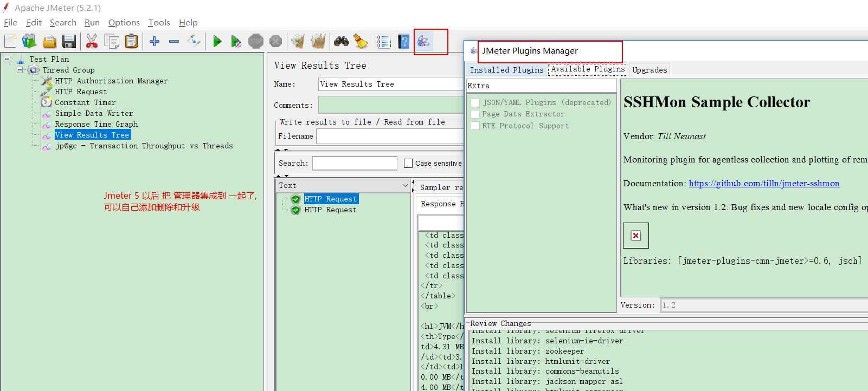Click the Name field of View Results Tree
The height and width of the screenshot is (391, 868).
click(391, 84)
